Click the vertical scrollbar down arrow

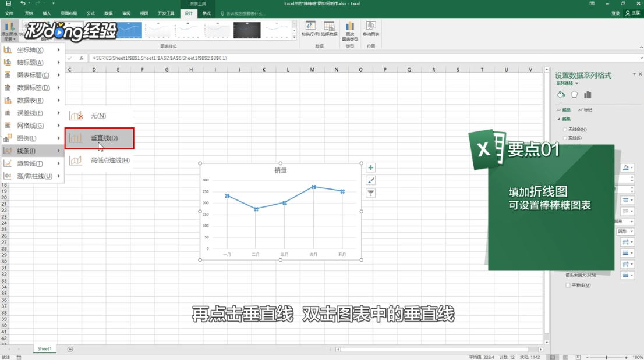(547, 343)
